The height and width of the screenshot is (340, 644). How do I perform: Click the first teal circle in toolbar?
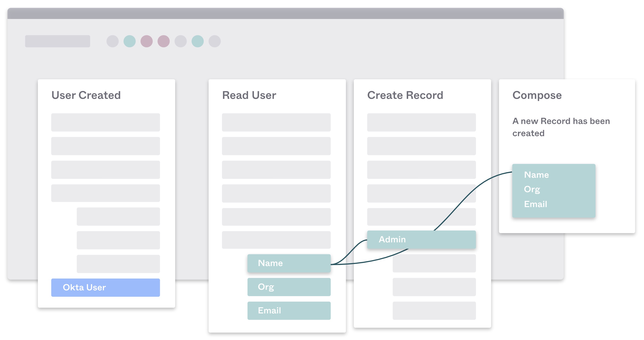[x=130, y=41]
